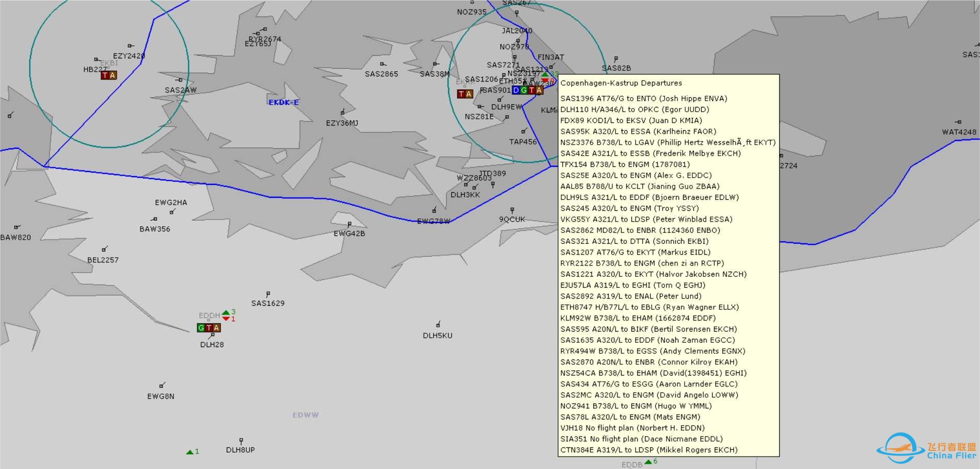This screenshot has width=980, height=469.
Task: Select the SAS82B aircraft marker
Action: click(615, 59)
